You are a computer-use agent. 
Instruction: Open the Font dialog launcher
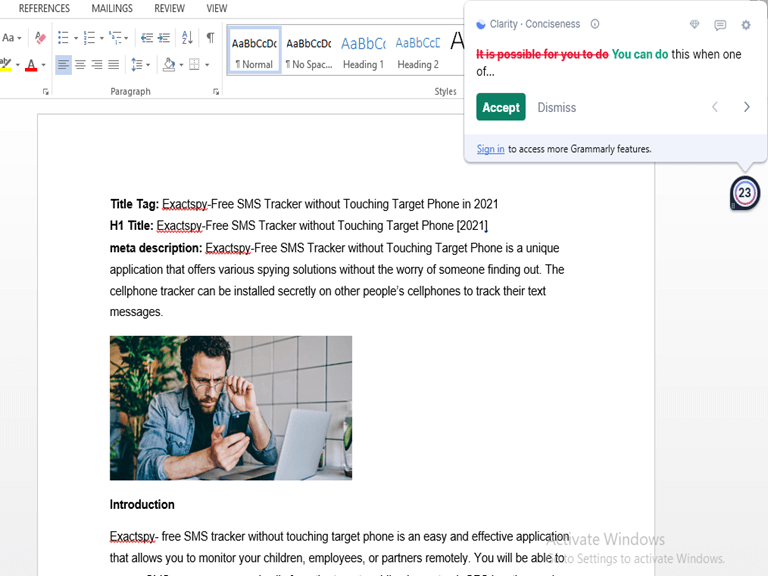coord(46,92)
